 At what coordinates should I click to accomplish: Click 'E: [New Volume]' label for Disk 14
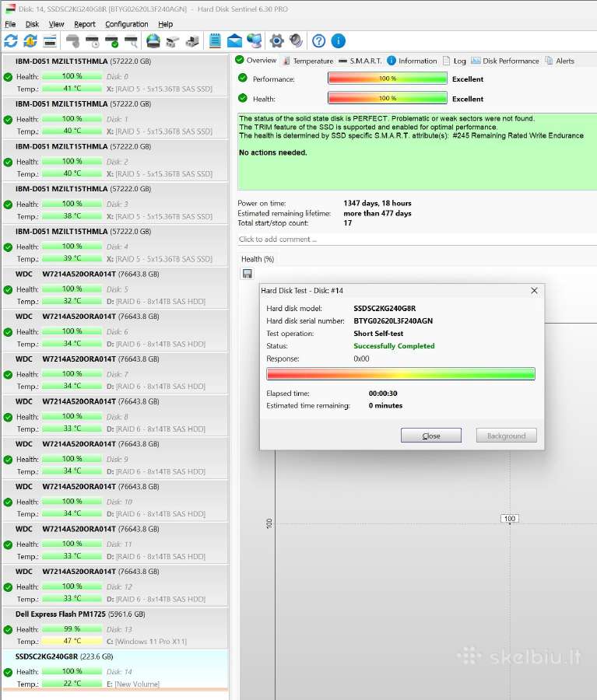(x=133, y=684)
